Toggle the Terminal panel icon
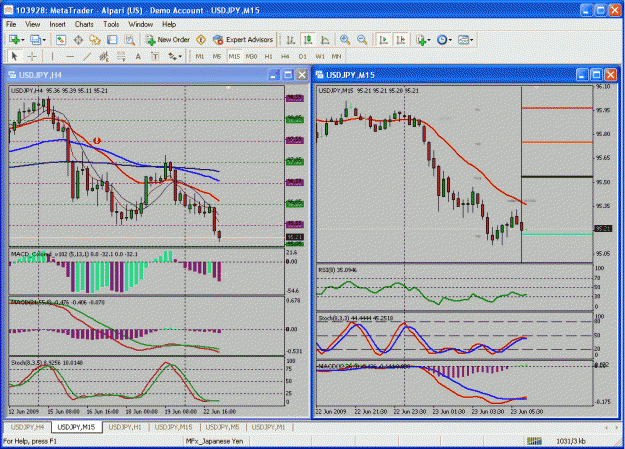This screenshot has height=449, width=625. point(112,39)
